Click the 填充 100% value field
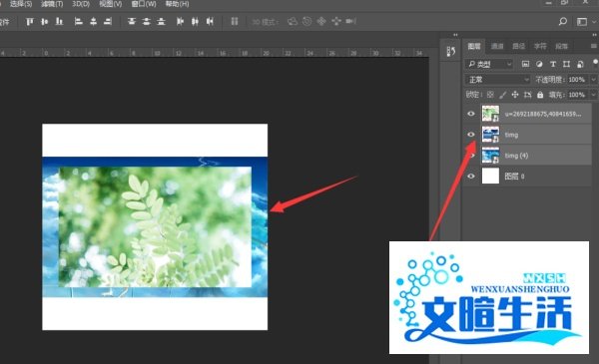Screen dimensions: 599x364 (x=577, y=95)
